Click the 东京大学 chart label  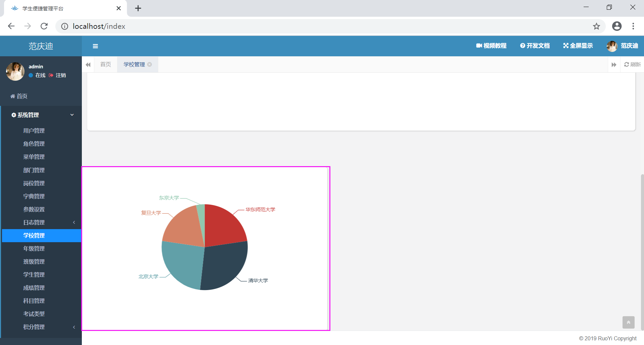[x=169, y=198]
